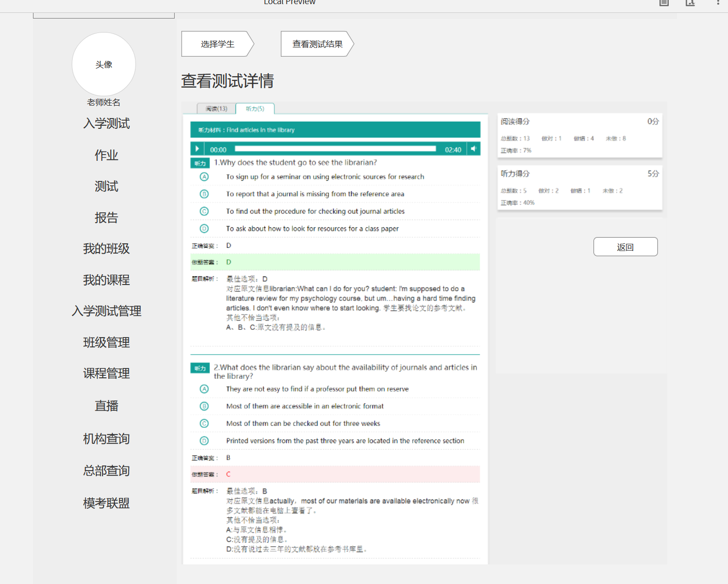Click the 02:40 audio duration label
Image resolution: width=728 pixels, height=584 pixels.
click(x=453, y=149)
